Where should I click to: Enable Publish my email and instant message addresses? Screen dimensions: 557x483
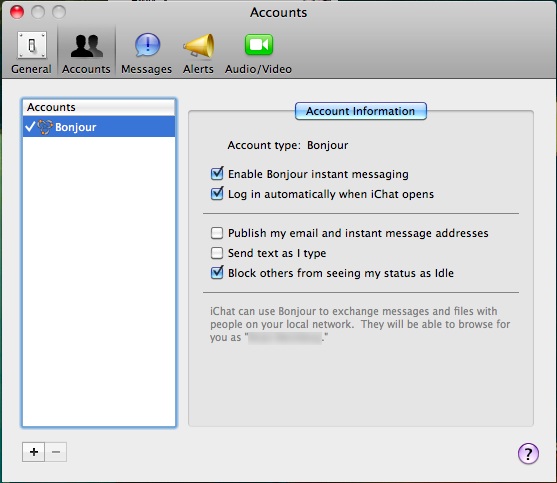coord(217,233)
